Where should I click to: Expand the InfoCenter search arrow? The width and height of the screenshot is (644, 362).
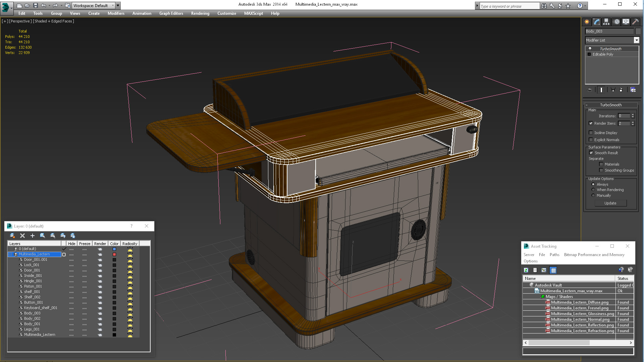click(x=477, y=6)
